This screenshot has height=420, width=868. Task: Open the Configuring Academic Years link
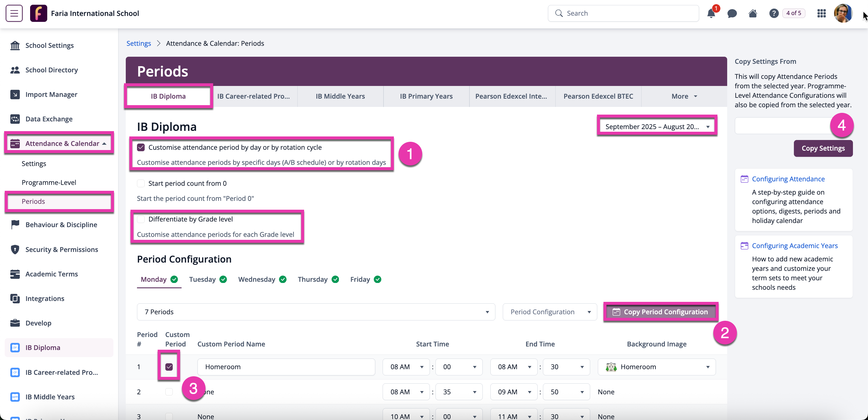[x=795, y=246]
